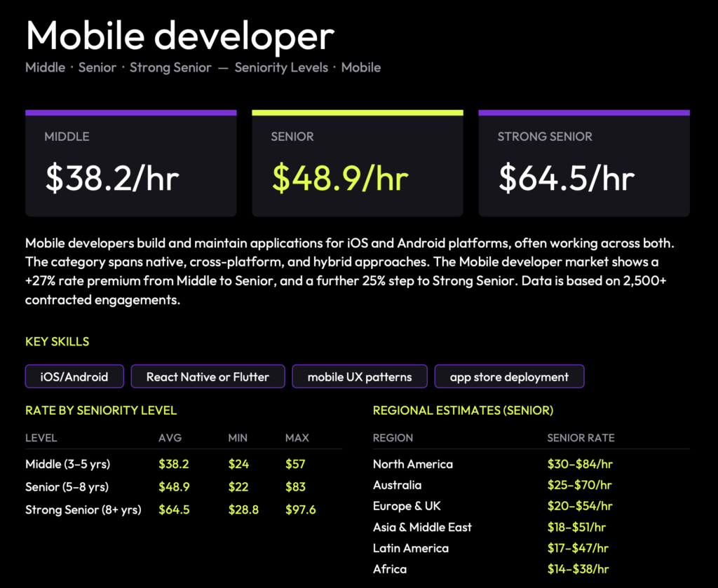
Task: Click the iOS/Android skill tag
Action: (74, 376)
